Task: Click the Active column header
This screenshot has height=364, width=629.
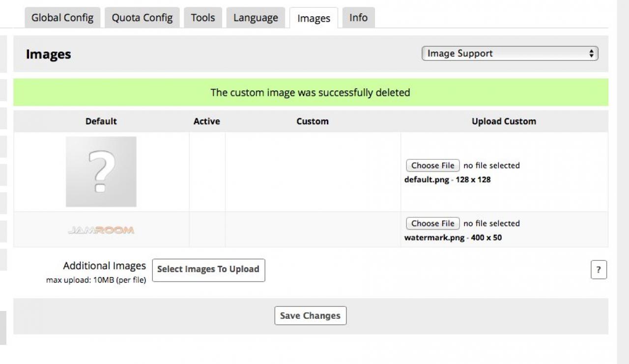Action: (x=207, y=121)
